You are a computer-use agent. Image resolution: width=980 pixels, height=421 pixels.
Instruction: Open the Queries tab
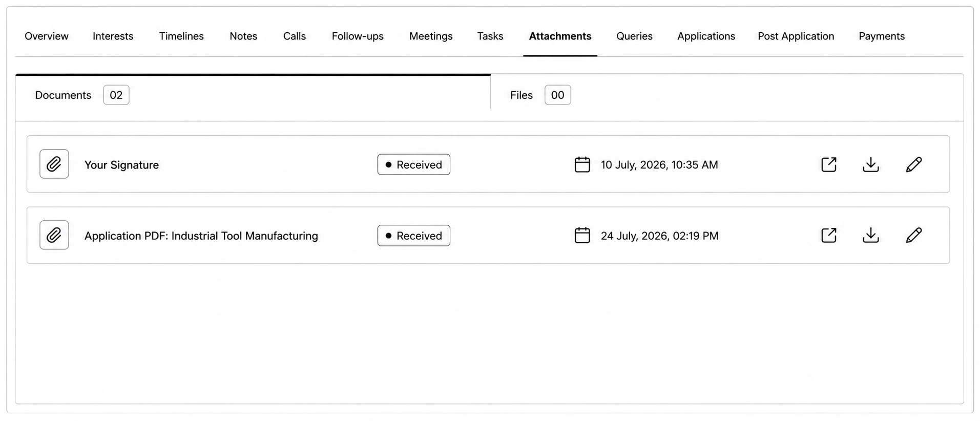point(634,36)
